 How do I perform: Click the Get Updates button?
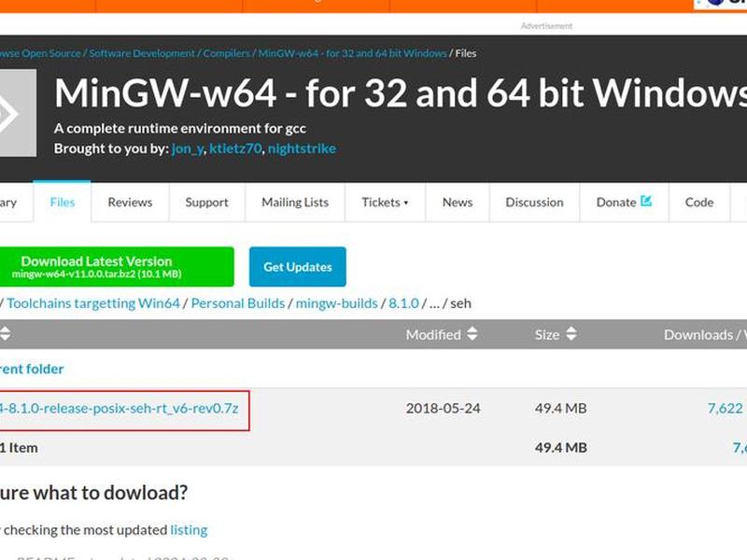[x=298, y=267]
